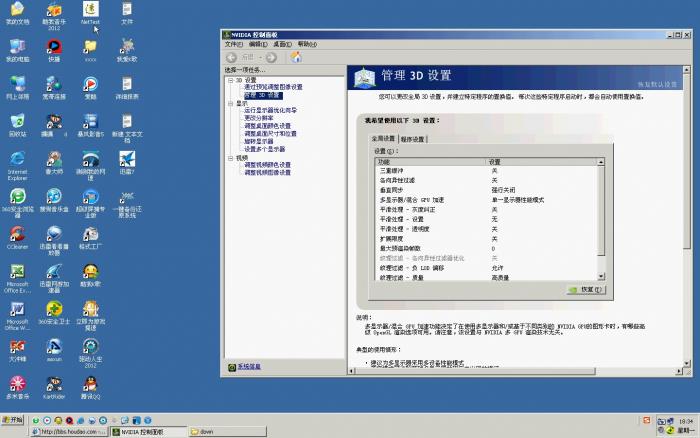Screen dimensions: 700x438
Task: Select the 快播 player desktop shortcut
Action: 54,50
